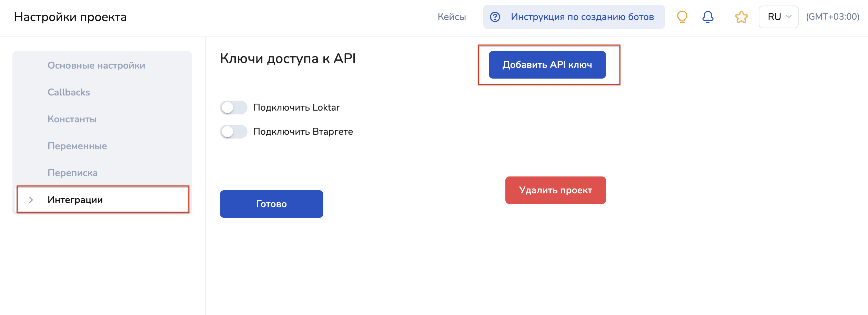Open the Кейсы link
This screenshot has width=868, height=315.
click(x=452, y=17)
